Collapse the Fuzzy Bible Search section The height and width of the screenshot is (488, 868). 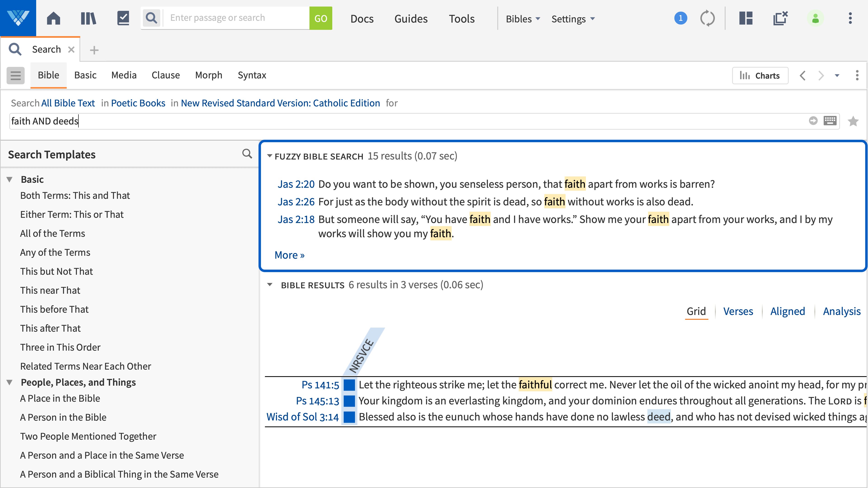coord(270,156)
